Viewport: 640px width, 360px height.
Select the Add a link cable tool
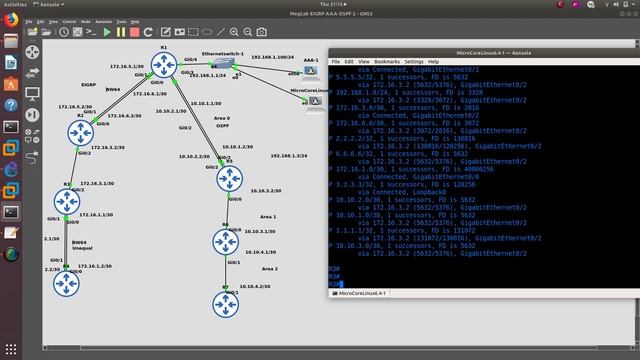tap(32, 157)
